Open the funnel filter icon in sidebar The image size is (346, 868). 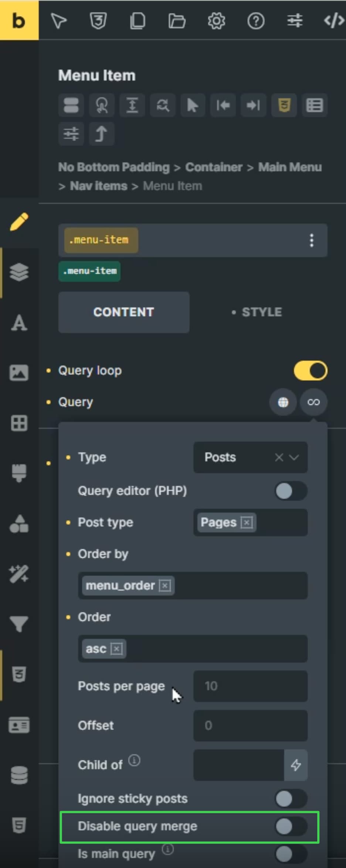pos(19,624)
